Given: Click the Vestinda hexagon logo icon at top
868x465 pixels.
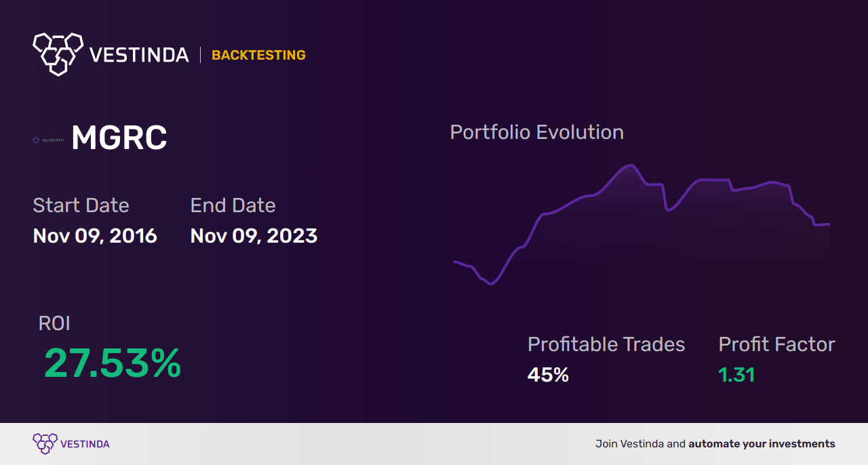Looking at the screenshot, I should 58,54.
